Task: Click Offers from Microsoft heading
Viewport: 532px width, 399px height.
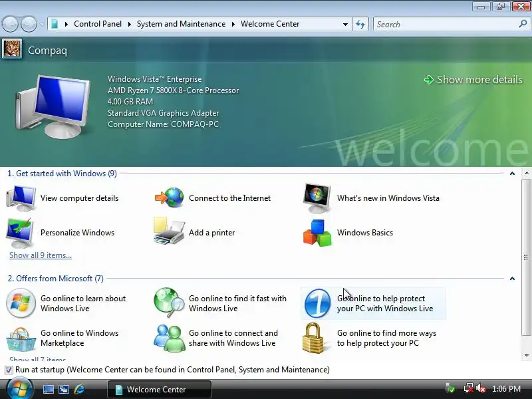Action: click(x=56, y=279)
